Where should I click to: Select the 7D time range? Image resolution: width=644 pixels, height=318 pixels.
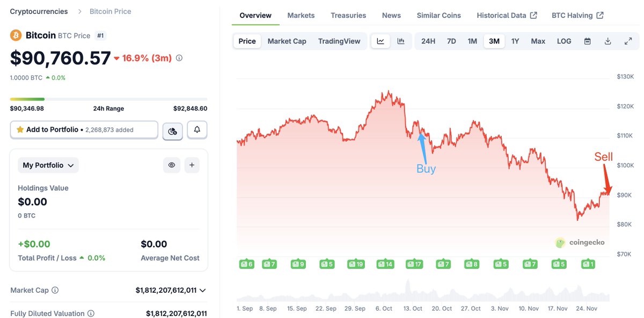[x=451, y=41]
